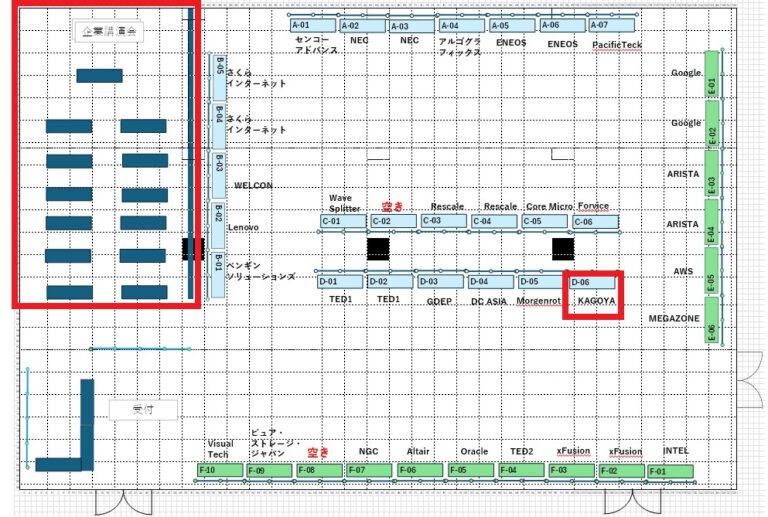Pick booth box C-05

(x=545, y=221)
